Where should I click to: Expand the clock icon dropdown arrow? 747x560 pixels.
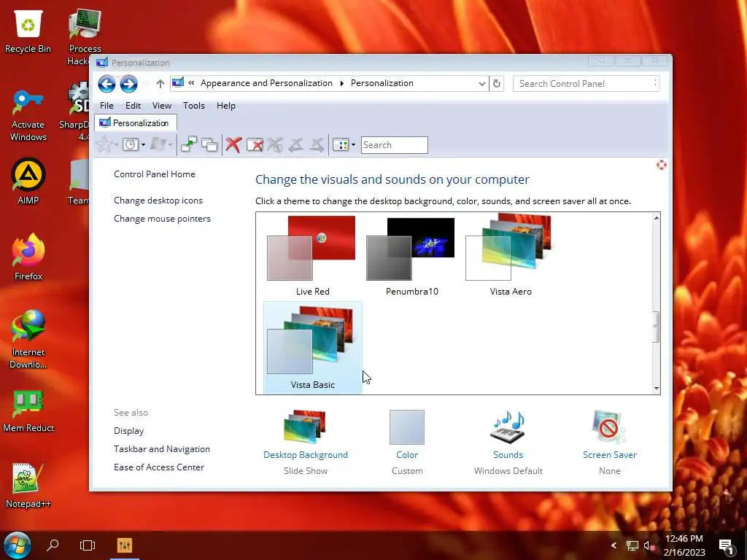coord(143,145)
